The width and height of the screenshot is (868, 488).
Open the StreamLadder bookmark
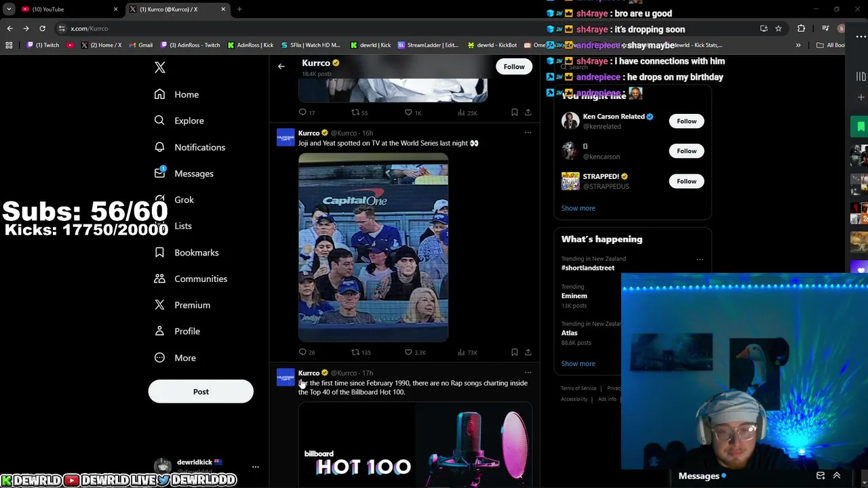pyautogui.click(x=429, y=45)
